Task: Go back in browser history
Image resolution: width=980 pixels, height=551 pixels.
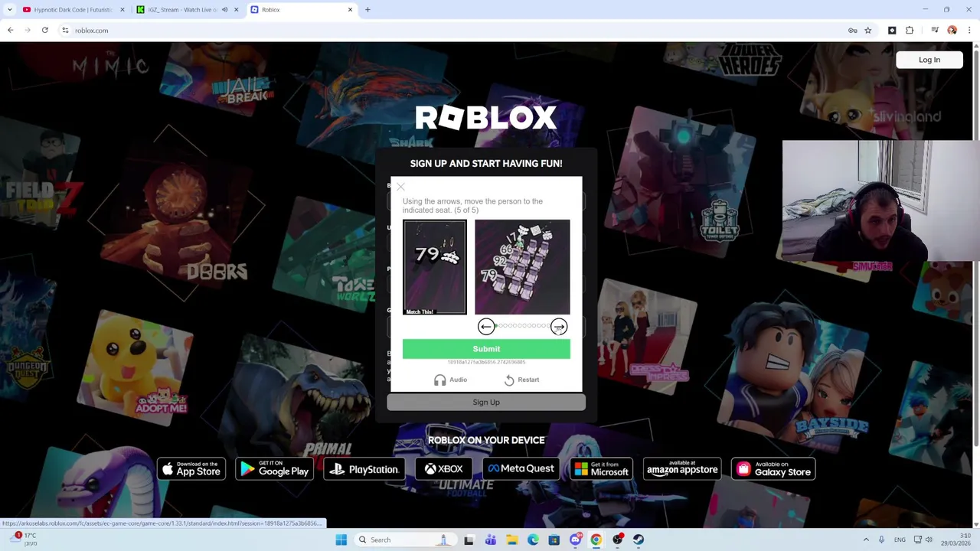Action: click(x=11, y=31)
